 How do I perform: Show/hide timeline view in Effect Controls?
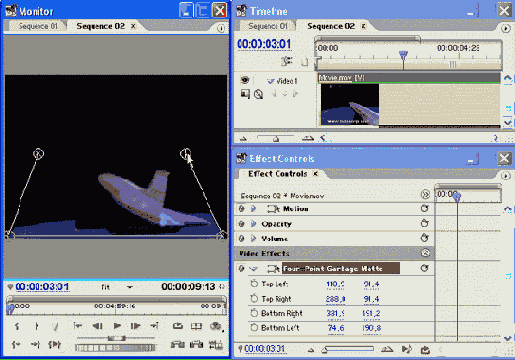tap(425, 194)
